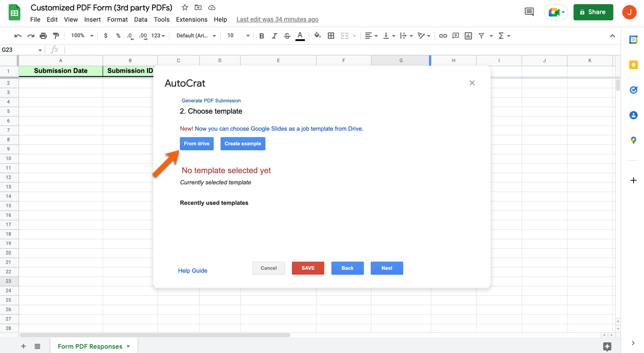Toggle italic formatting
The image size is (644, 353).
click(x=274, y=36)
